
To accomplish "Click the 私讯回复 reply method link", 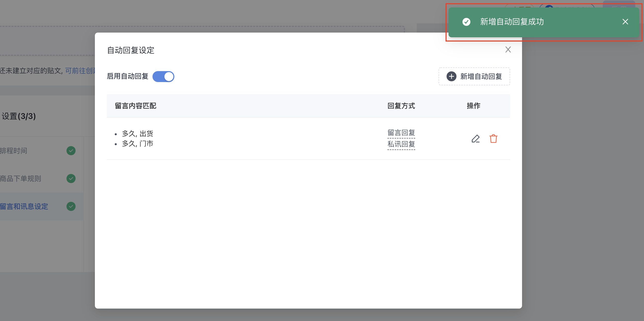I will (x=401, y=144).
